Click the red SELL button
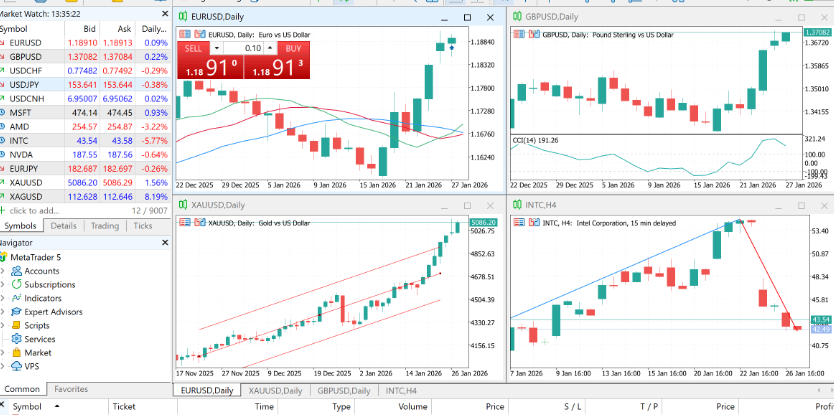 tap(211, 60)
